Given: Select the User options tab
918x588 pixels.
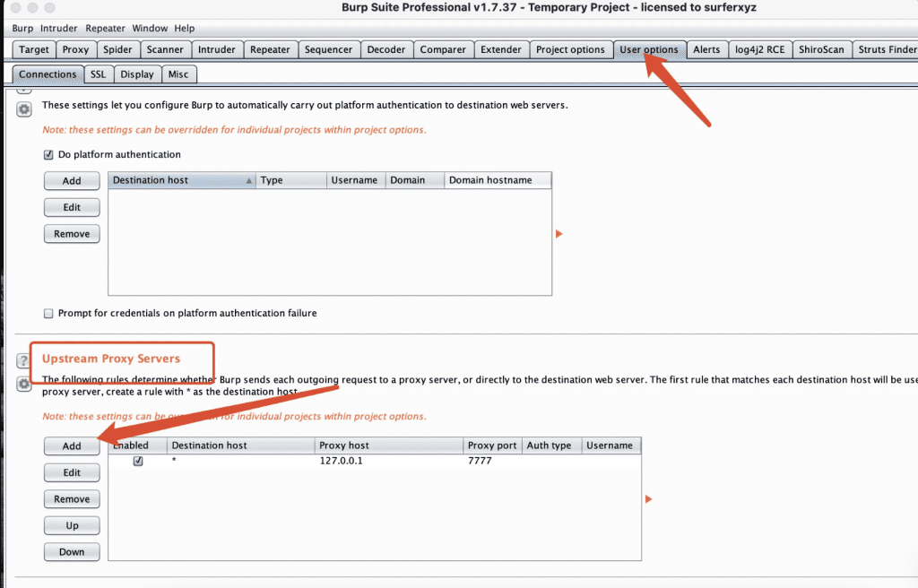Looking at the screenshot, I should pyautogui.click(x=649, y=50).
